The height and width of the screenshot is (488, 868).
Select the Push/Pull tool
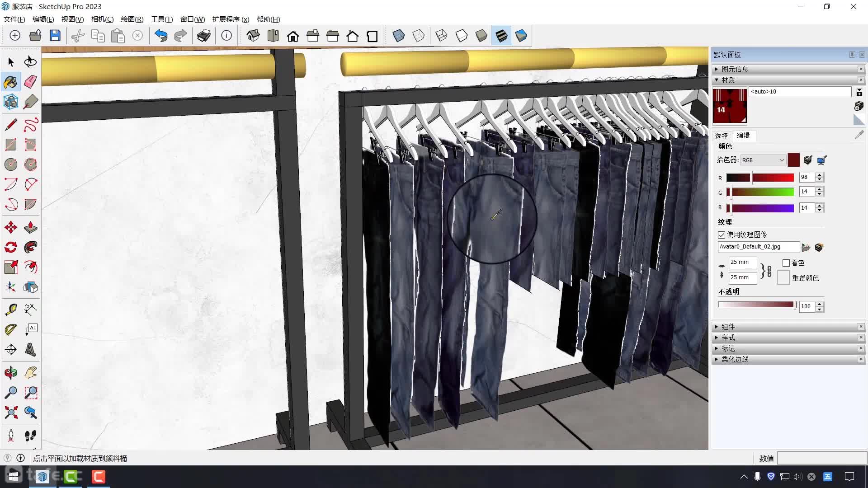[x=30, y=227]
